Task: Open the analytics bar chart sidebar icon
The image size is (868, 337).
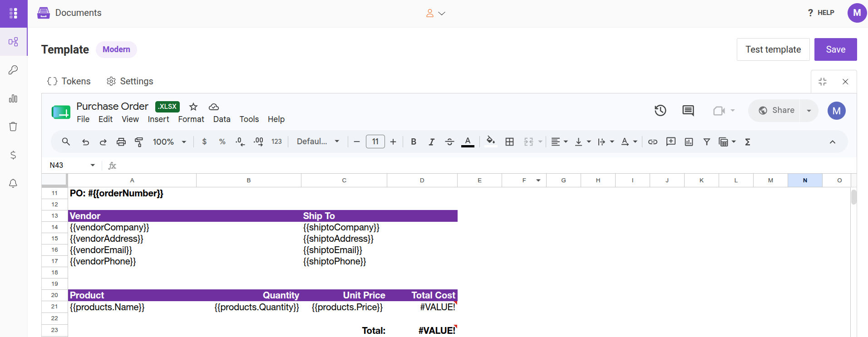Action: pyautogui.click(x=13, y=98)
